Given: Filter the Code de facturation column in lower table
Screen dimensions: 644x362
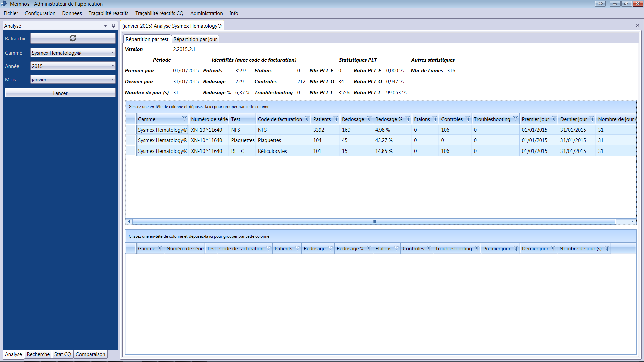Looking at the screenshot, I should coord(268,248).
